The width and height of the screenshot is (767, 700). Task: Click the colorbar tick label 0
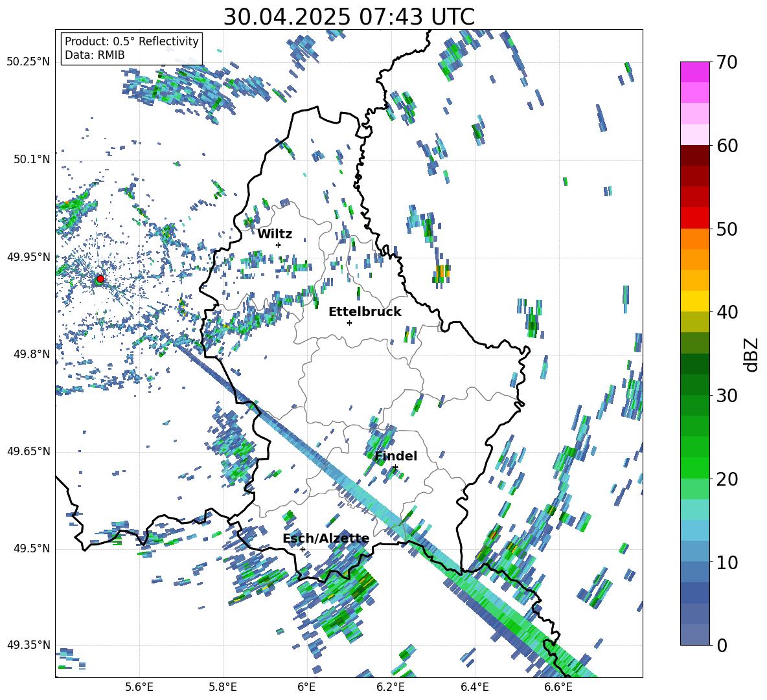[722, 645]
